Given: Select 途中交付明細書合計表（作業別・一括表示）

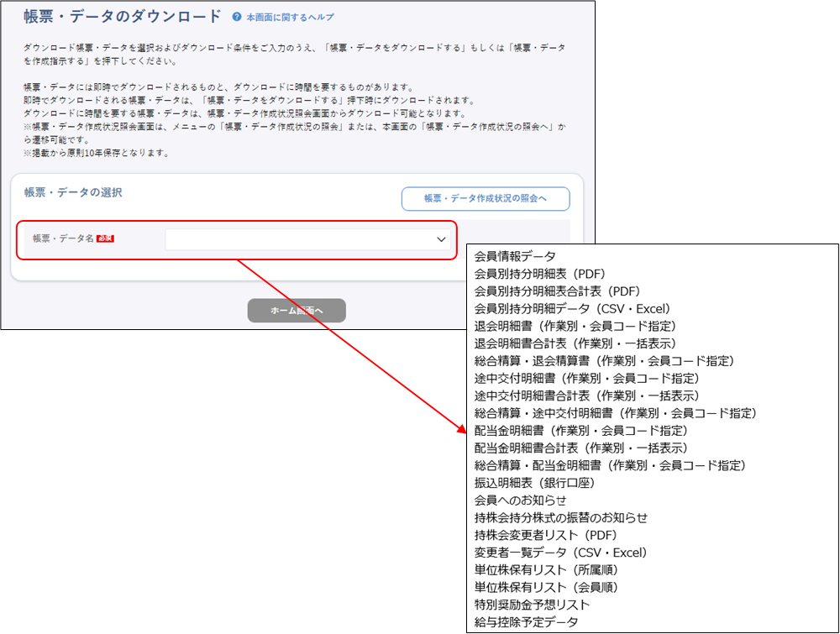Looking at the screenshot, I should 586,396.
